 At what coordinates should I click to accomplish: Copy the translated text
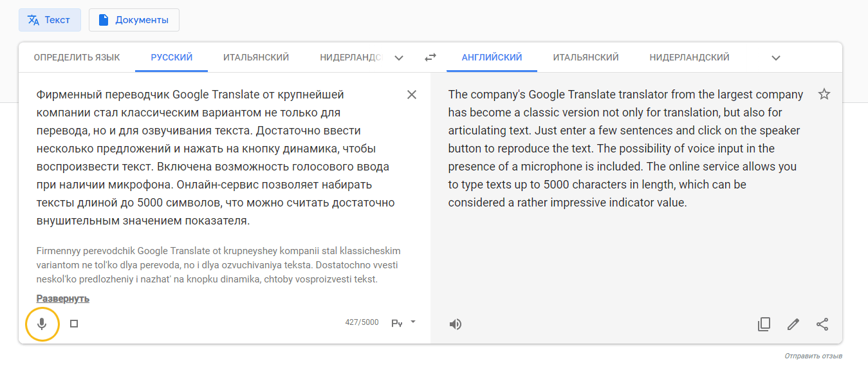(x=764, y=324)
